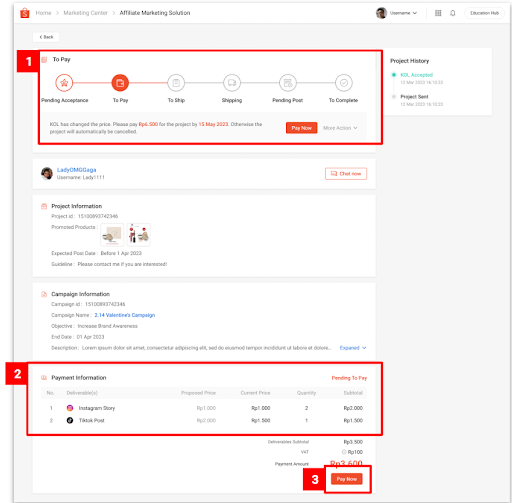This screenshot has height=503, width=512.
Task: Click the Campaign Information section icon
Action: tap(44, 294)
